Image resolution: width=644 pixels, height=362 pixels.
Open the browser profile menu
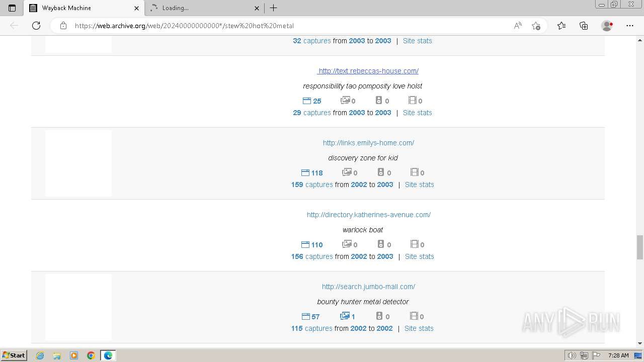tap(607, 26)
